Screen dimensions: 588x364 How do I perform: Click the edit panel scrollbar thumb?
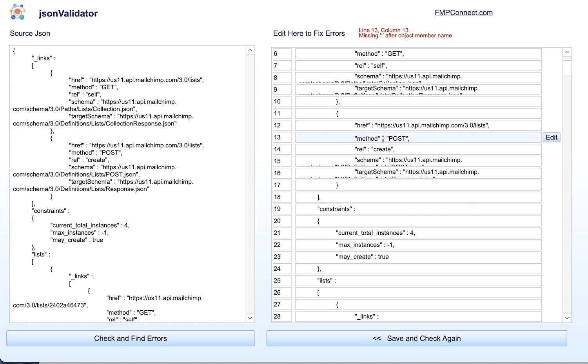[567, 67]
